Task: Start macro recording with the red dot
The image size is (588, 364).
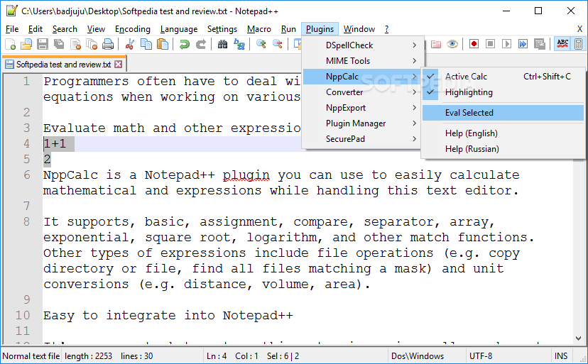Action: 474,44
